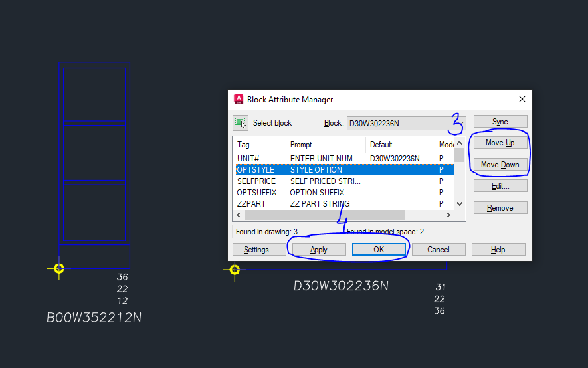Click the attribute list scroll up arrow
588x368 pixels.
459,143
